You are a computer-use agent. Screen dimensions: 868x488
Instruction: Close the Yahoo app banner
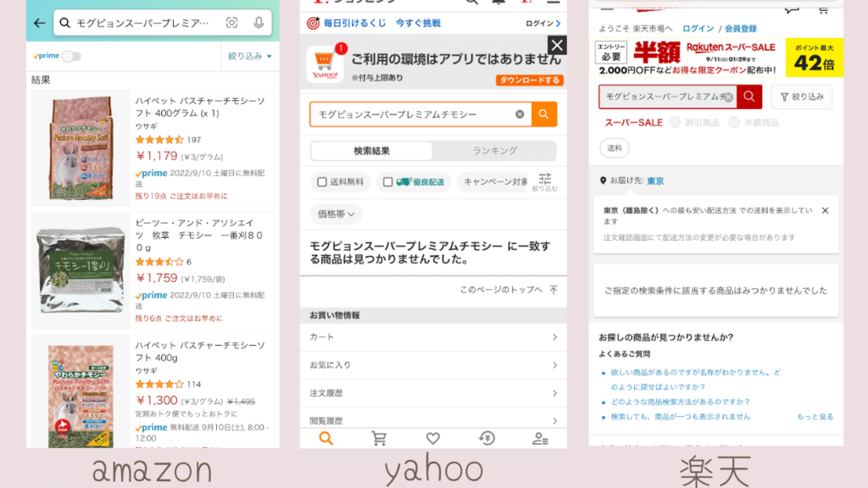pyautogui.click(x=557, y=45)
